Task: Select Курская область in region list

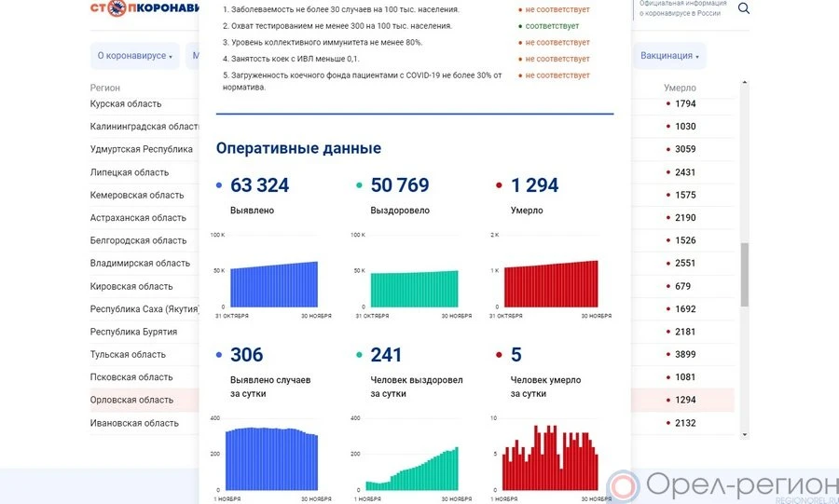Action: (126, 104)
